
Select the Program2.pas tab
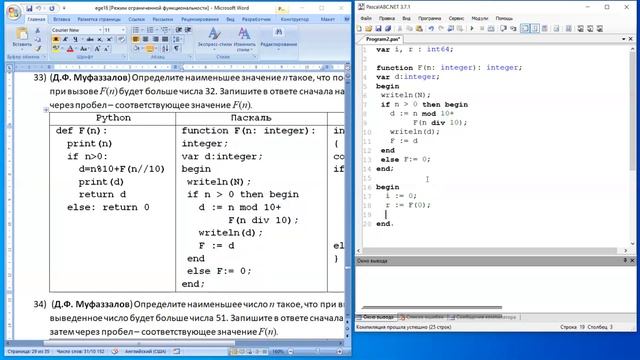pos(382,39)
